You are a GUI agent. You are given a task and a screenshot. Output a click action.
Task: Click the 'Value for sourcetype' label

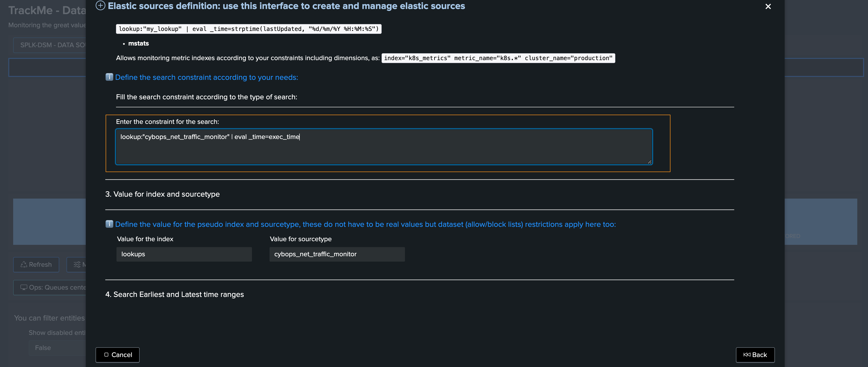pyautogui.click(x=300, y=239)
